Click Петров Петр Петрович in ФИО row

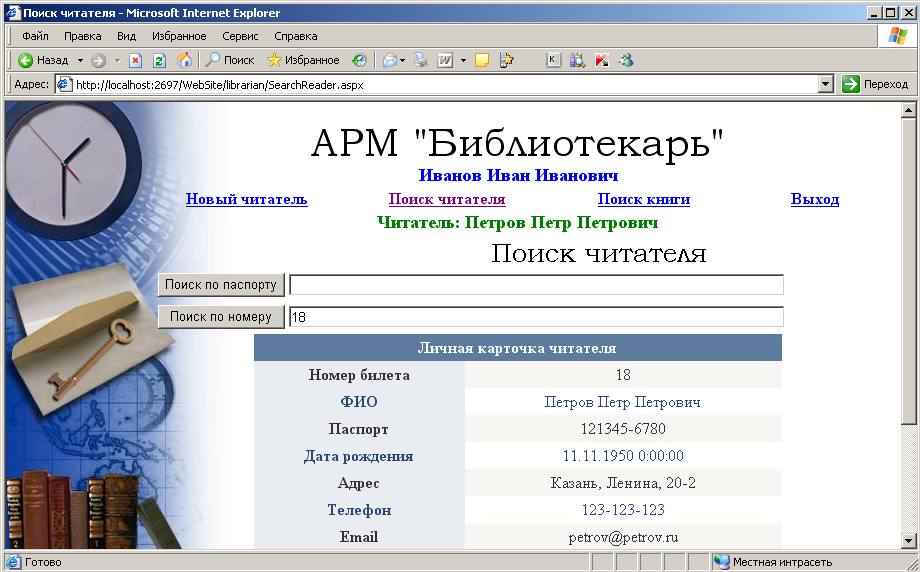coord(623,402)
